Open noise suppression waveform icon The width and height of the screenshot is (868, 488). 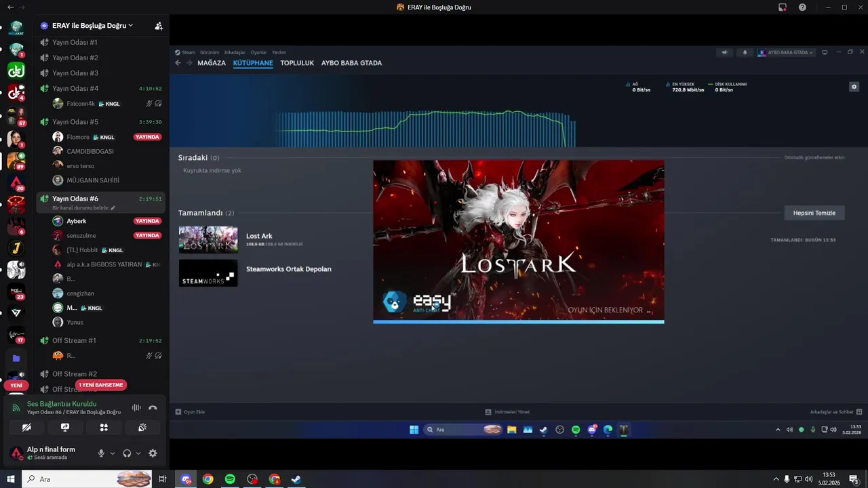tap(136, 407)
